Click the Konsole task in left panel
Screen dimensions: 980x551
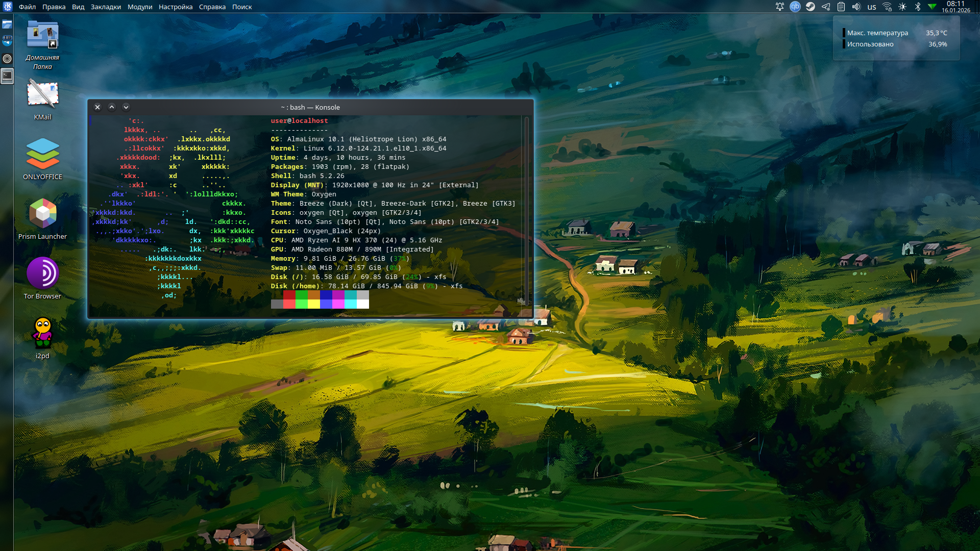[7, 76]
